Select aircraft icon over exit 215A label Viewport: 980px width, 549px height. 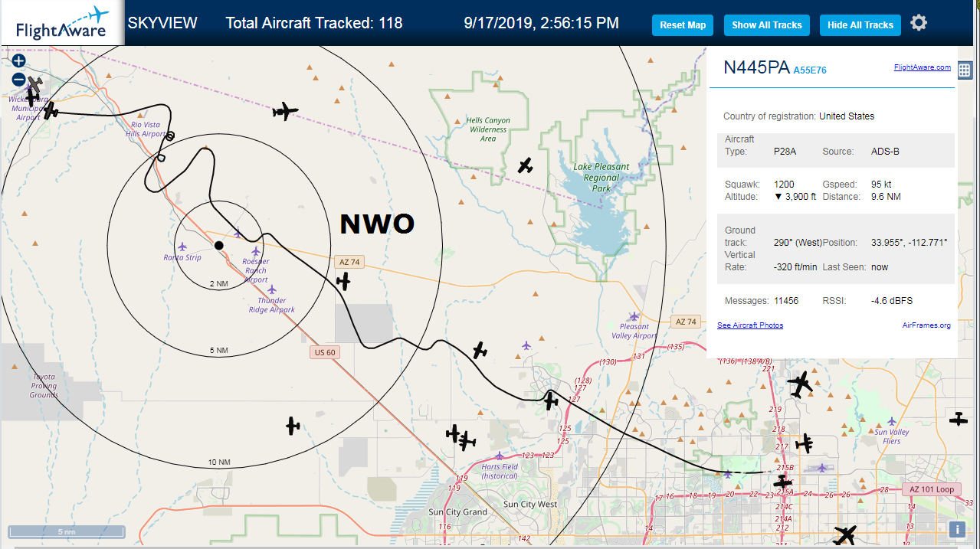point(782,482)
